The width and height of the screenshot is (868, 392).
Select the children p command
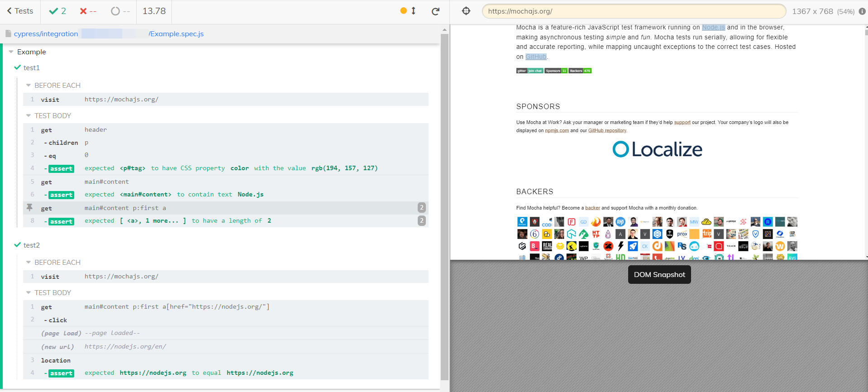pos(226,143)
